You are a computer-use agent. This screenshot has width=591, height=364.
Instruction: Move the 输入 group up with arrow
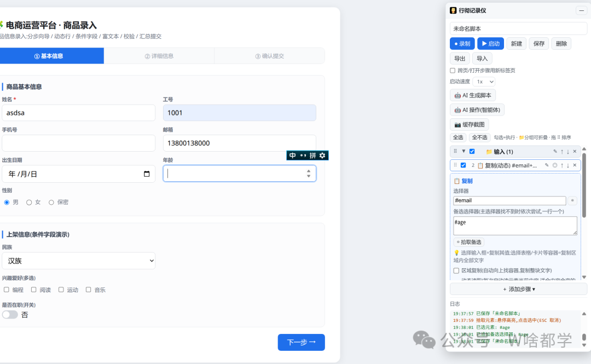pos(562,152)
